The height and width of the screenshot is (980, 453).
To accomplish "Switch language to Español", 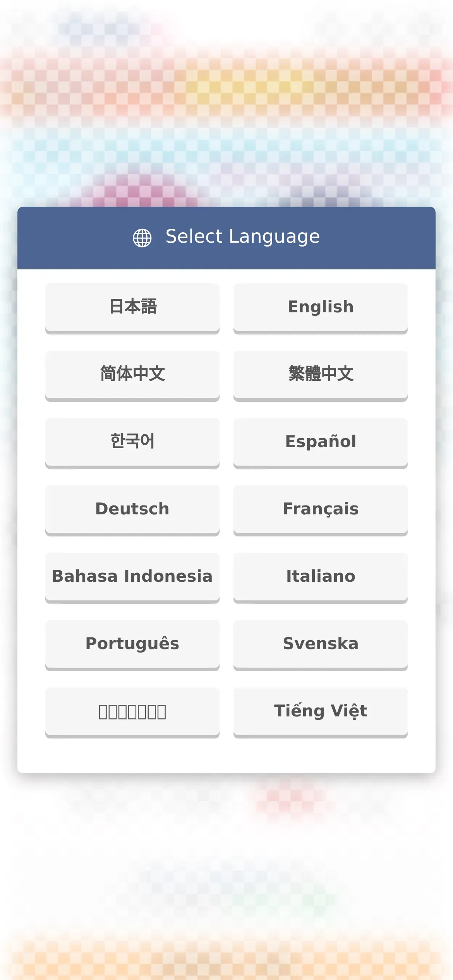I will click(x=321, y=443).
